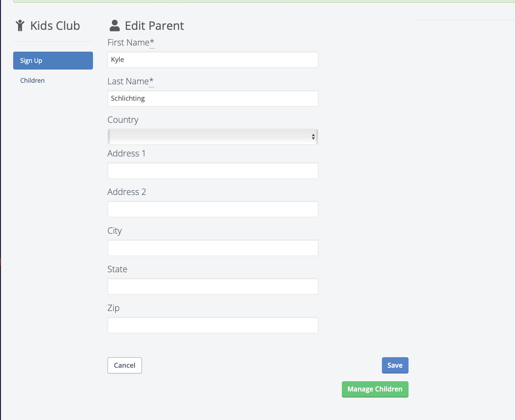The image size is (515, 420).
Task: Click the green Manage Children button
Action: 375,389
